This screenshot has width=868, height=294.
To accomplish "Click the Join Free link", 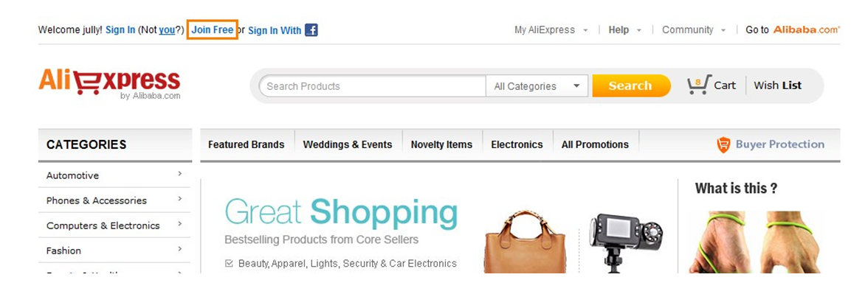I will coord(213,29).
